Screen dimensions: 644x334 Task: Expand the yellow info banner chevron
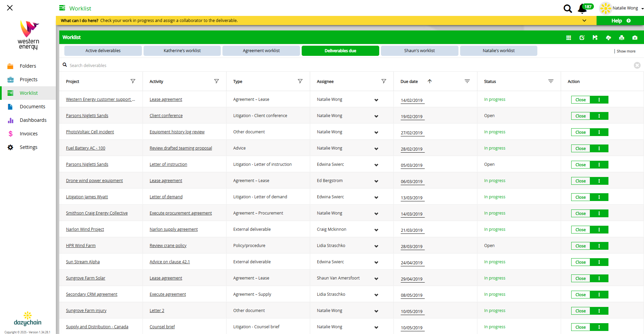(x=584, y=21)
